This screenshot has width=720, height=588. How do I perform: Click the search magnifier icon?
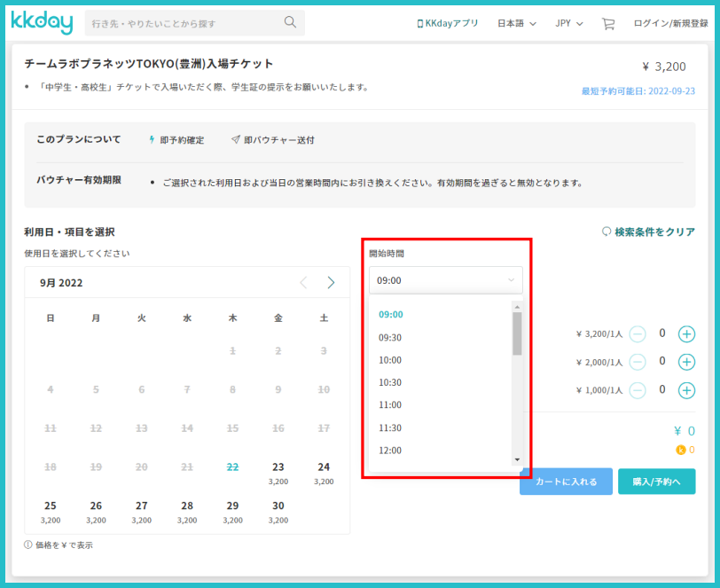coord(290,22)
